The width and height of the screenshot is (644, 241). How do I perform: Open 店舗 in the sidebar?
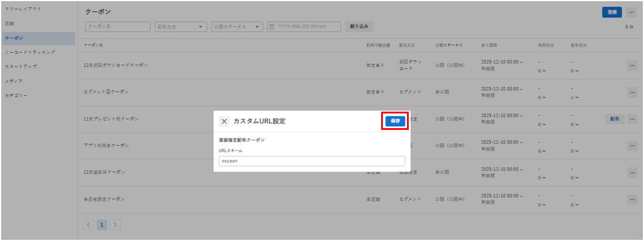tap(10, 24)
